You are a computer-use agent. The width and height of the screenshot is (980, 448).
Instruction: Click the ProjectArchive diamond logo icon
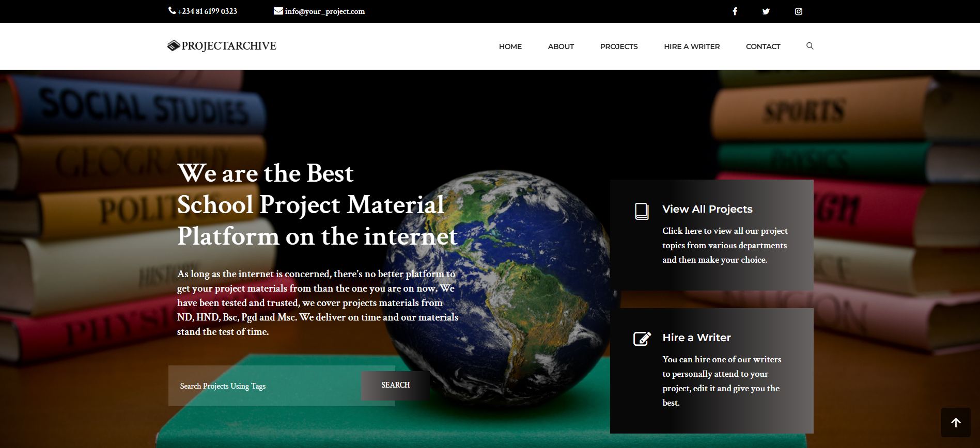pos(174,46)
